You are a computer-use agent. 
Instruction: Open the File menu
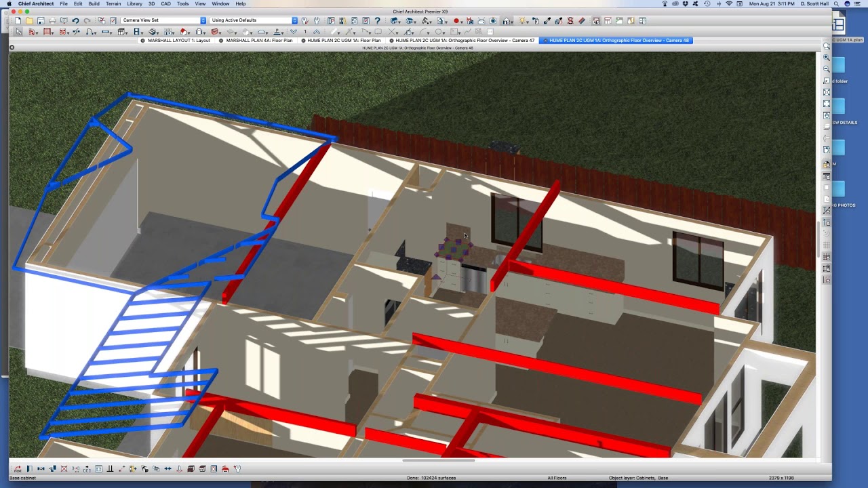click(x=64, y=4)
